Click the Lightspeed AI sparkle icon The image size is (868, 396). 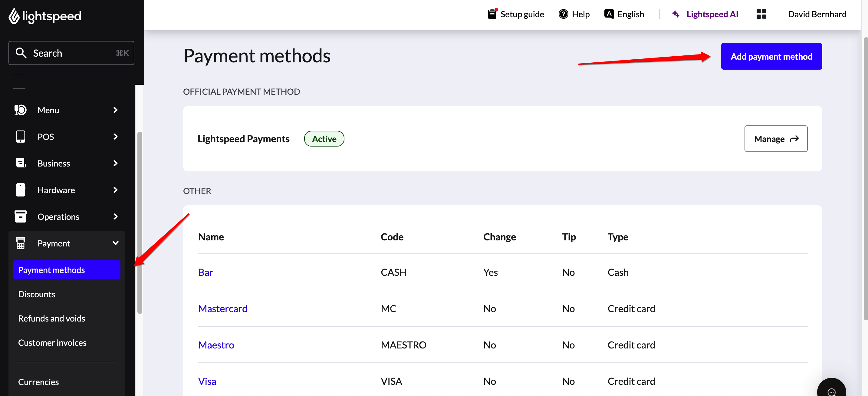point(676,14)
